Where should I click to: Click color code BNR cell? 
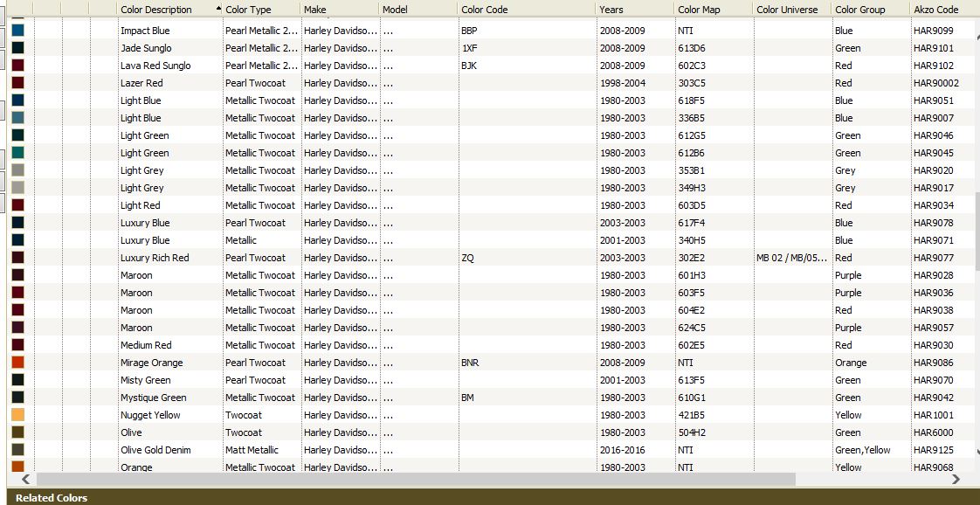(x=527, y=363)
